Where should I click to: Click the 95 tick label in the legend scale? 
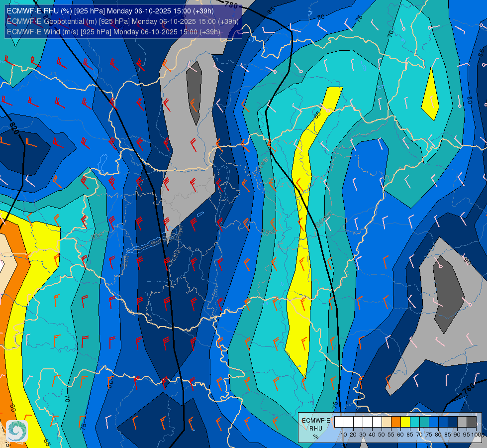pos(466,435)
